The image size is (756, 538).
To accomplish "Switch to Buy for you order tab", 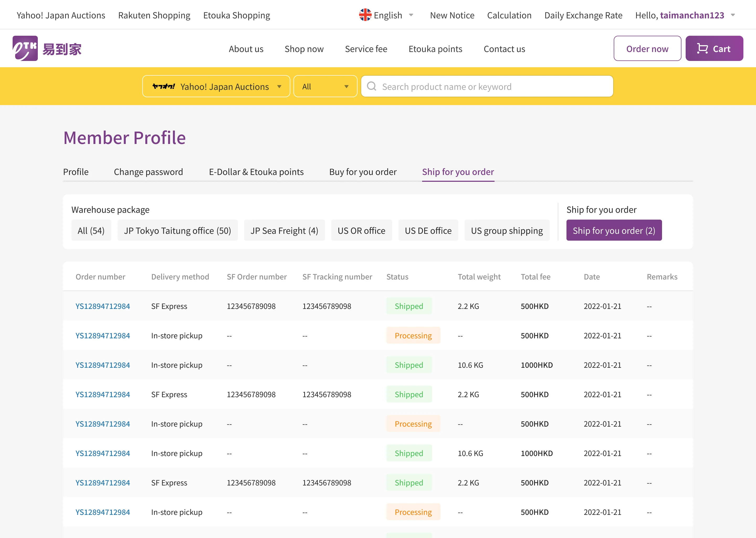I will point(363,172).
